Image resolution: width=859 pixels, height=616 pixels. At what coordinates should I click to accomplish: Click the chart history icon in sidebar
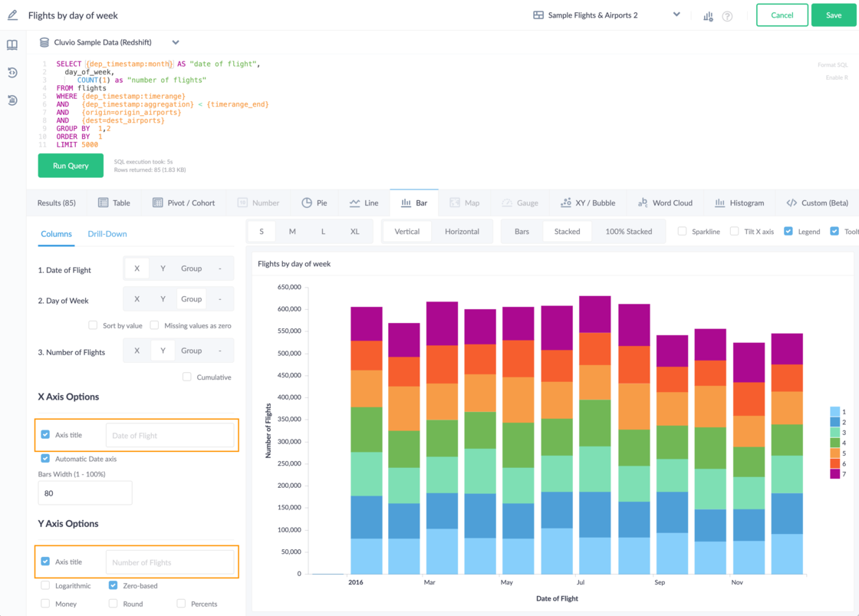point(12,100)
